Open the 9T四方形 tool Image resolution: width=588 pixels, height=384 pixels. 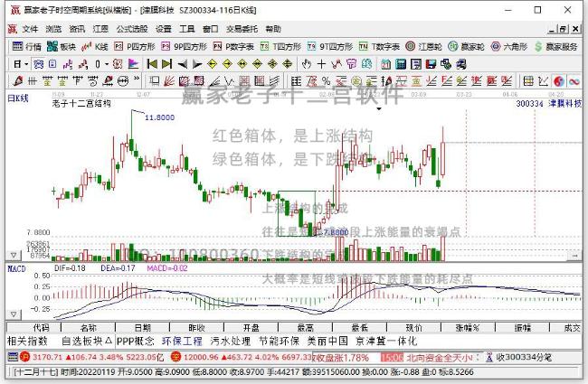coord(330,46)
